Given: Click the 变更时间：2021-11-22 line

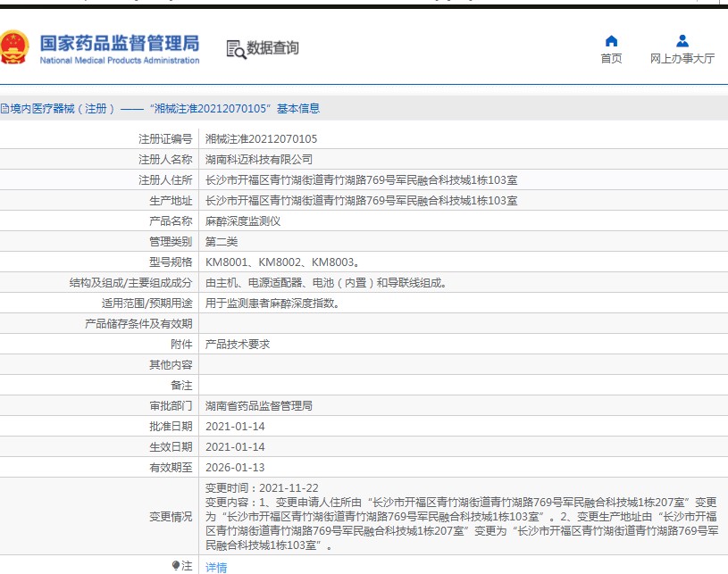Looking at the screenshot, I should point(262,487).
